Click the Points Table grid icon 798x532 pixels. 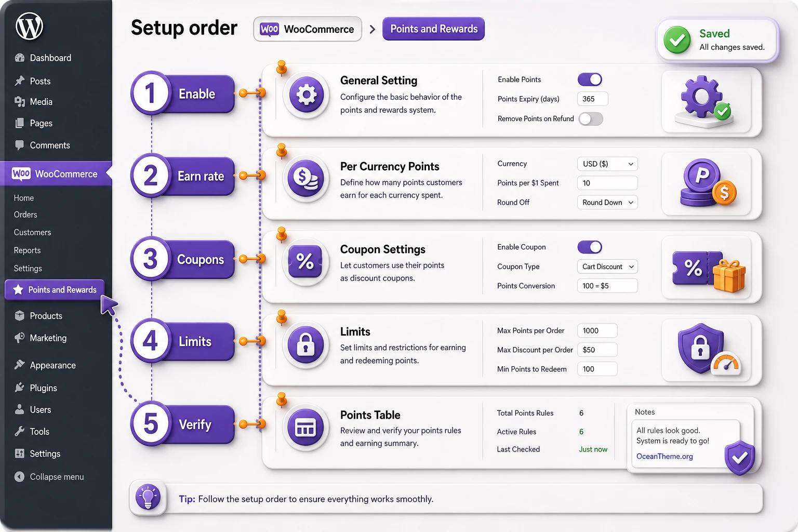(x=305, y=427)
